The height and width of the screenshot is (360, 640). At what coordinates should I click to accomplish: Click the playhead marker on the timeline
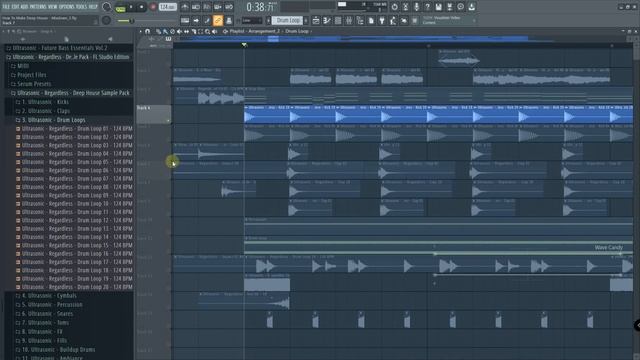point(244,45)
